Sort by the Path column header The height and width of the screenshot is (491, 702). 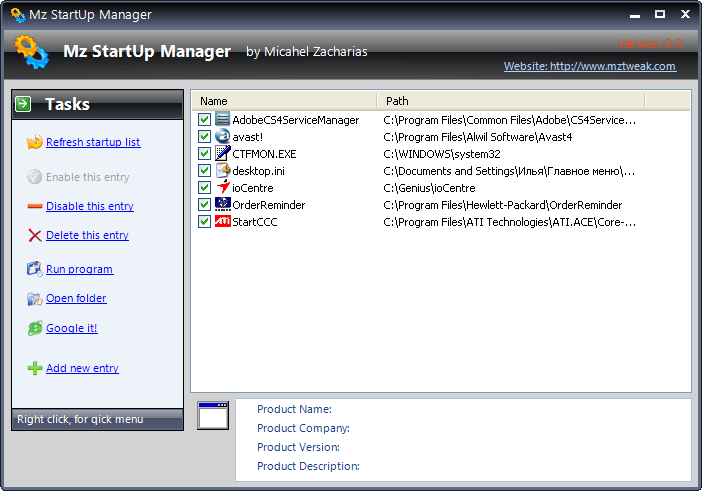[510, 101]
